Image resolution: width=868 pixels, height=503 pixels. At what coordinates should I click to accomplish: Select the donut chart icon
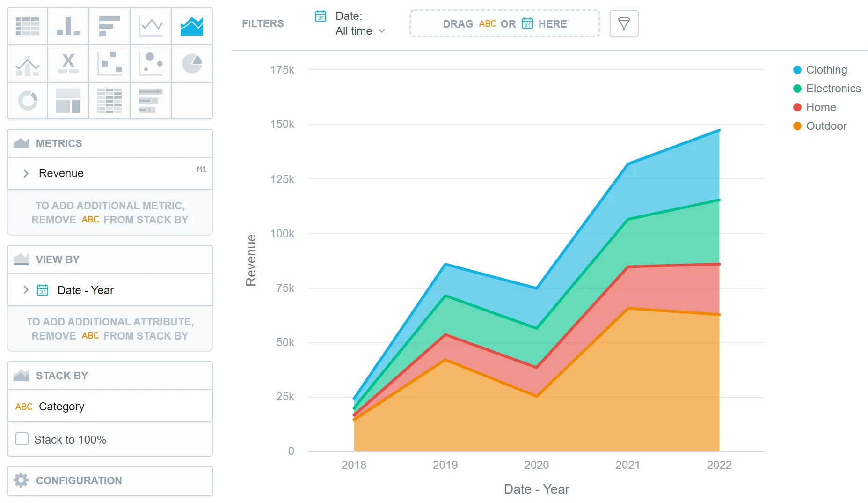[28, 101]
